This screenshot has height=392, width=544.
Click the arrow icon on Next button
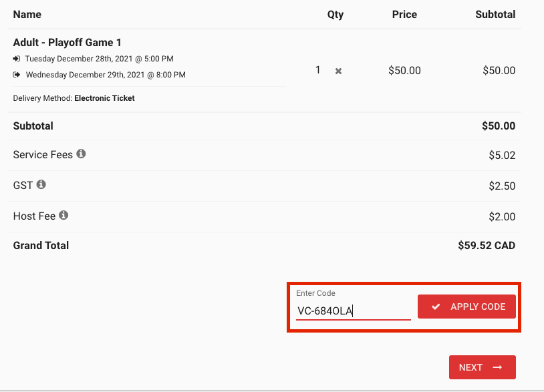[x=497, y=367]
